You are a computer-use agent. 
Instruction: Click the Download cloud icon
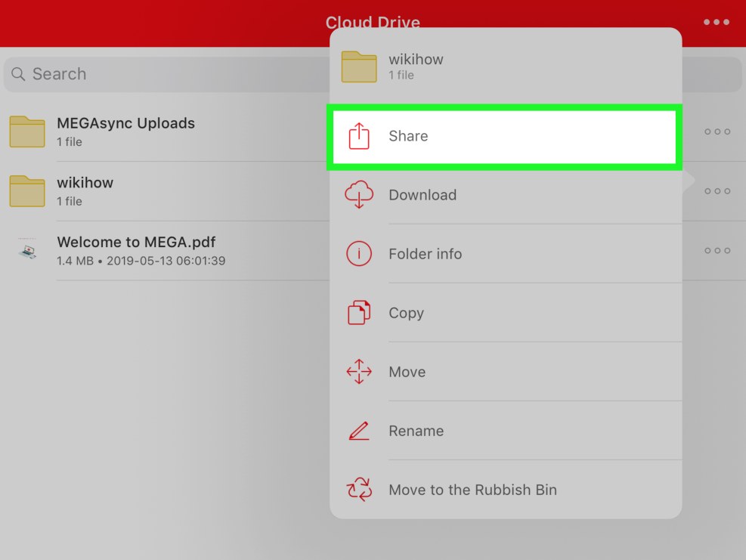pyautogui.click(x=359, y=195)
